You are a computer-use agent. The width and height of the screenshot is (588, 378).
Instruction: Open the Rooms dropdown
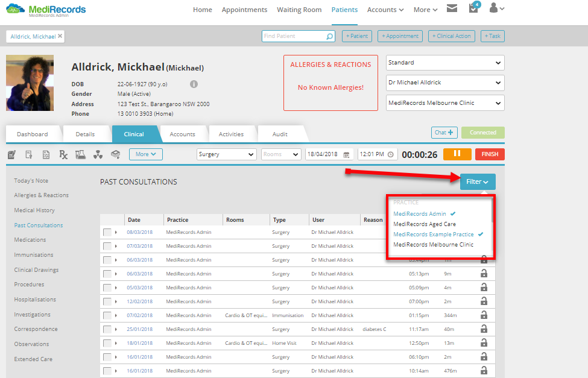click(281, 154)
